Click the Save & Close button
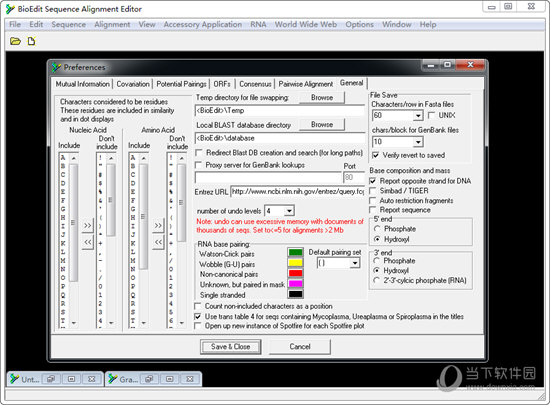Viewport: 550px width, 405px height. point(230,347)
